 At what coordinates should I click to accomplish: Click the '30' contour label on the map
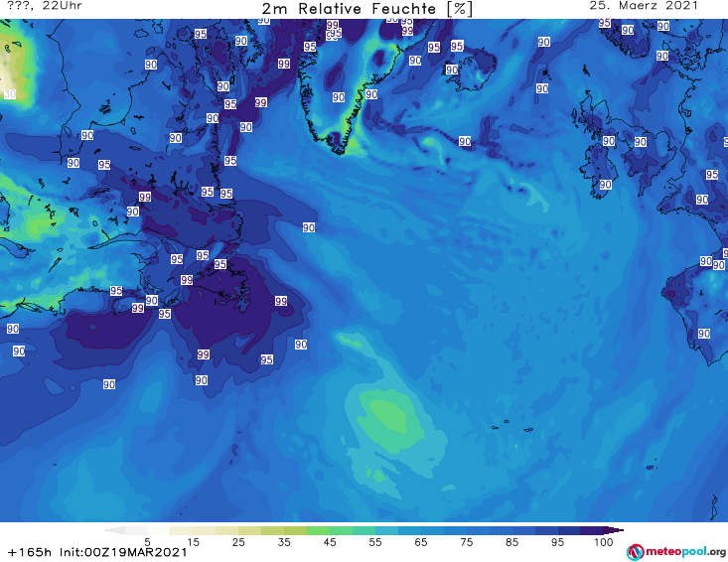[10, 94]
